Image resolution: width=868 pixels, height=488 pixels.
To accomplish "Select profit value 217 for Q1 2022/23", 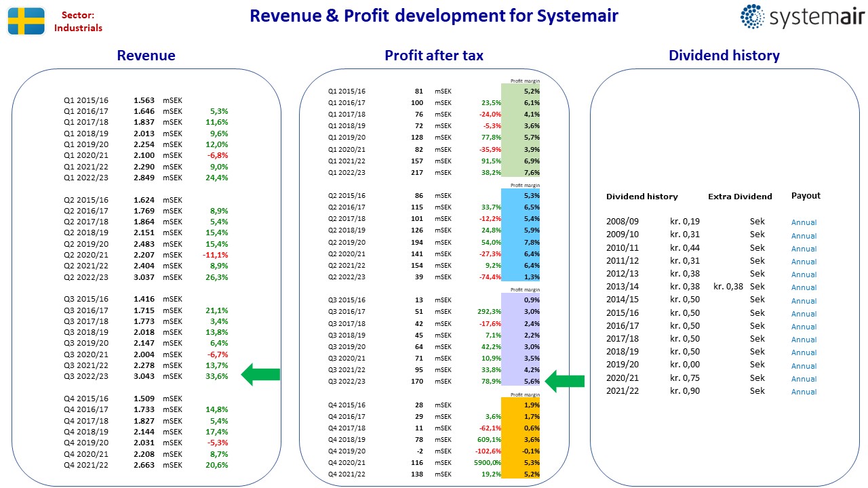I will [418, 172].
